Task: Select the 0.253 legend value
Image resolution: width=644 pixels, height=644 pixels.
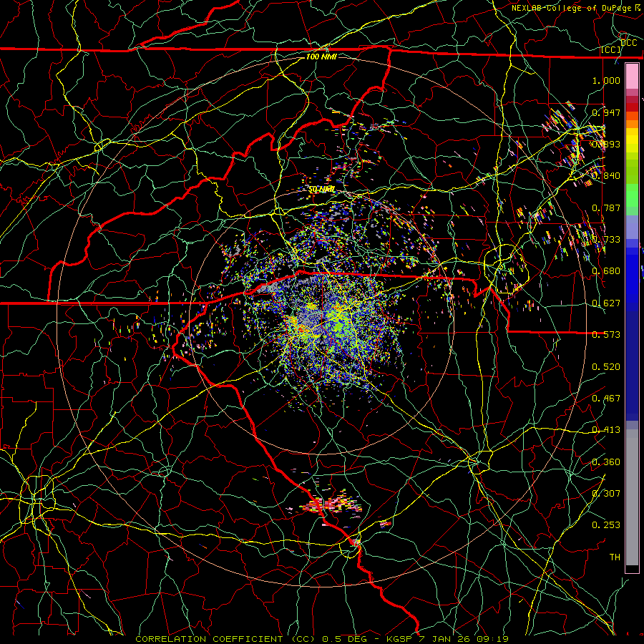Action: coord(606,525)
